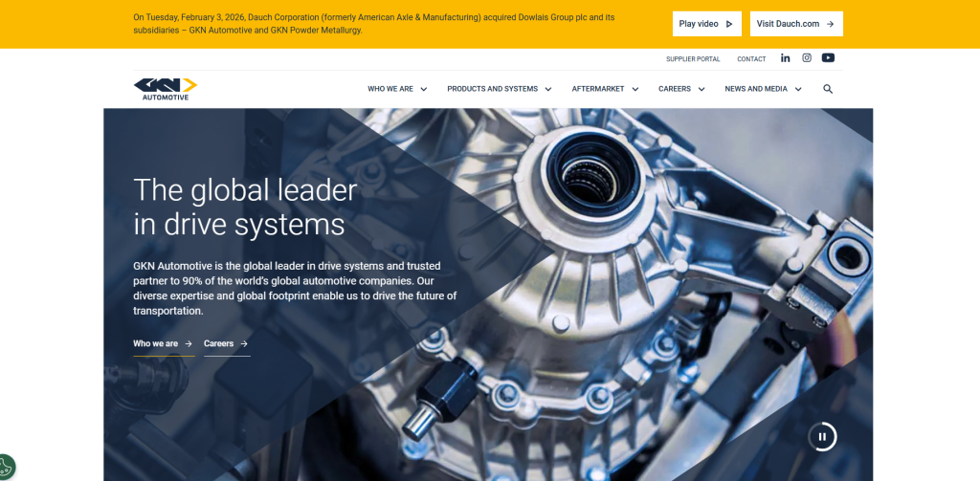980x481 pixels.
Task: Expand the Products and Systems chevron
Action: pos(548,89)
